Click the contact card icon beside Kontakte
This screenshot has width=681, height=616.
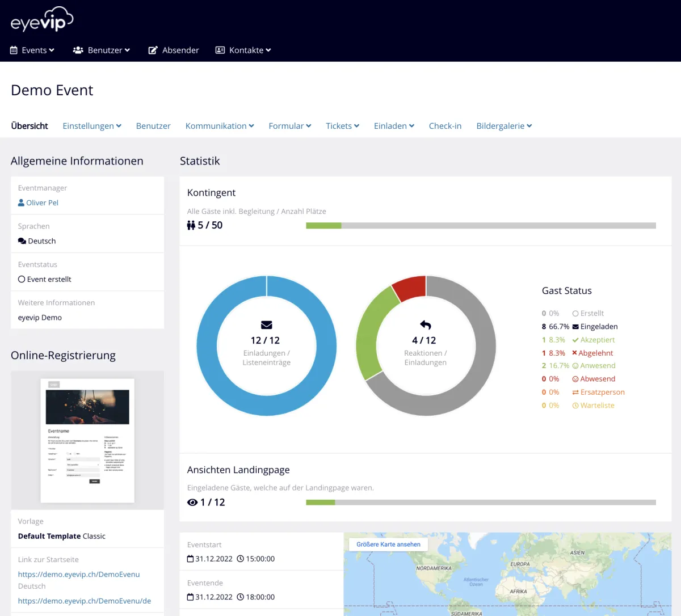tap(220, 50)
